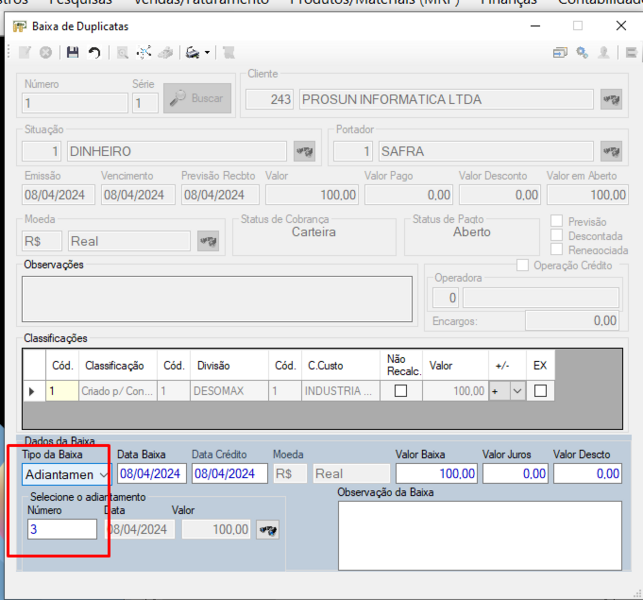Toggle the Previsão checkbox
The width and height of the screenshot is (643, 600).
point(556,221)
